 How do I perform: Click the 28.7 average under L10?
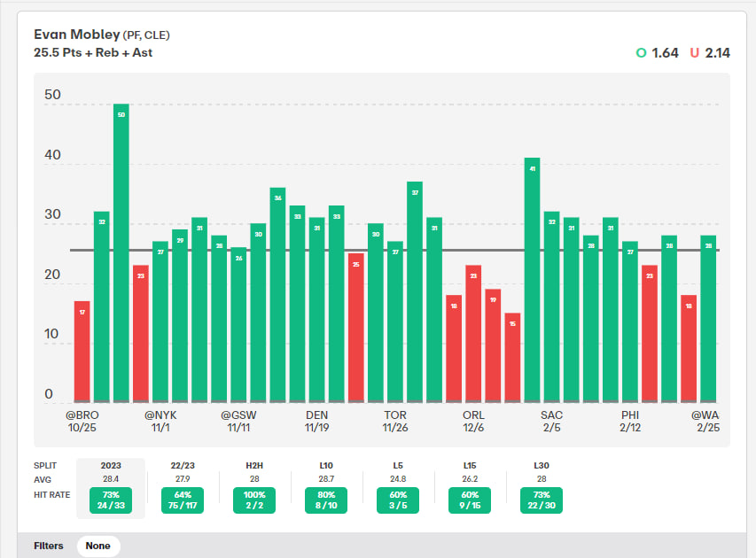click(326, 479)
